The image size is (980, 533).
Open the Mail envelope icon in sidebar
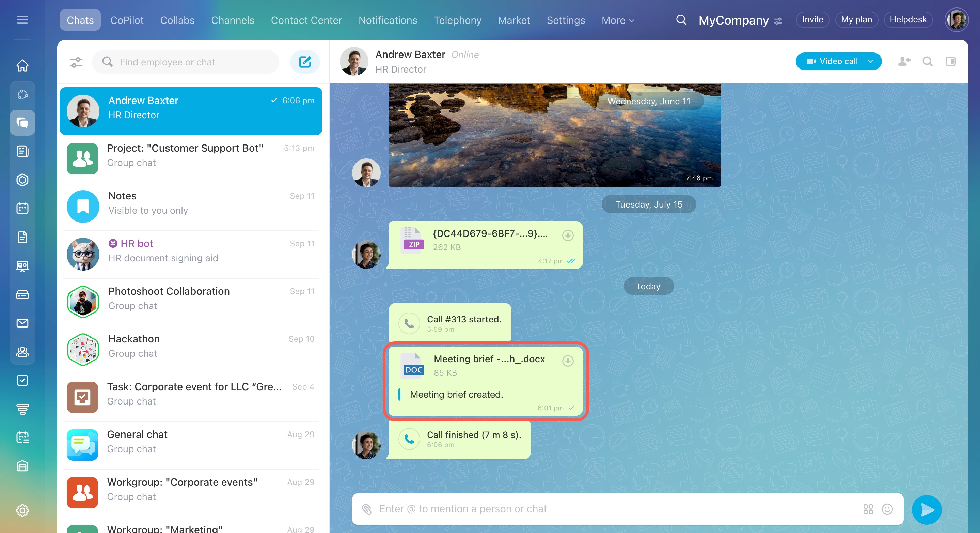click(x=22, y=323)
